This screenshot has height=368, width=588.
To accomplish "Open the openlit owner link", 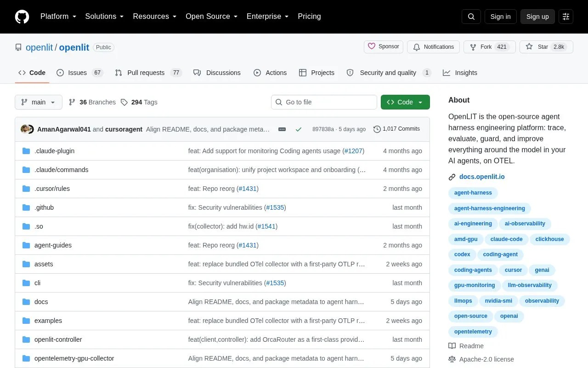I will tap(39, 47).
